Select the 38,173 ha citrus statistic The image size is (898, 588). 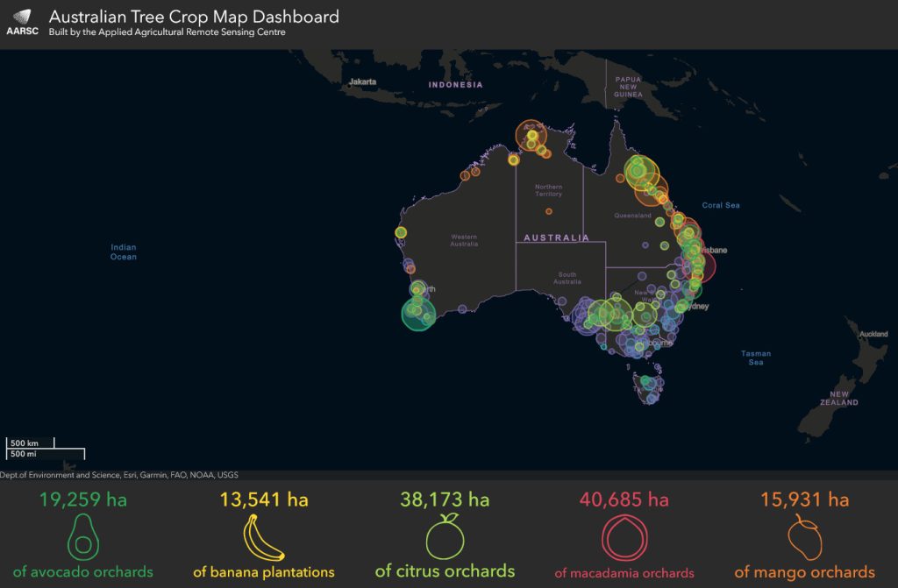[445, 499]
